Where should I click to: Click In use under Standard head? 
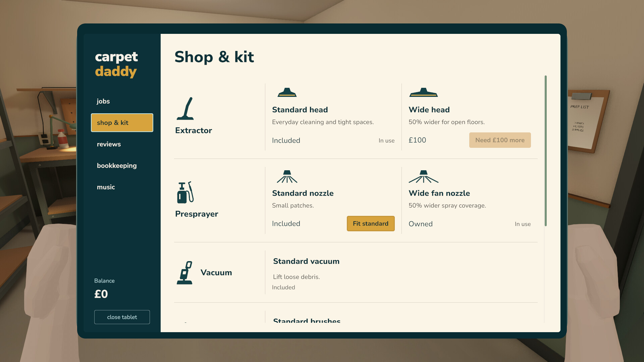click(386, 140)
